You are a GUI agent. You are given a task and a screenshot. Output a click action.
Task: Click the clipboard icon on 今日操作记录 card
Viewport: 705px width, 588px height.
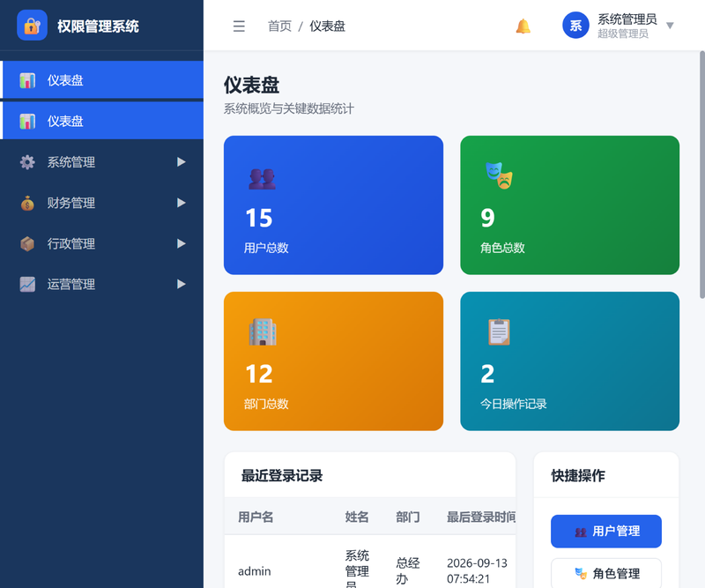(499, 331)
